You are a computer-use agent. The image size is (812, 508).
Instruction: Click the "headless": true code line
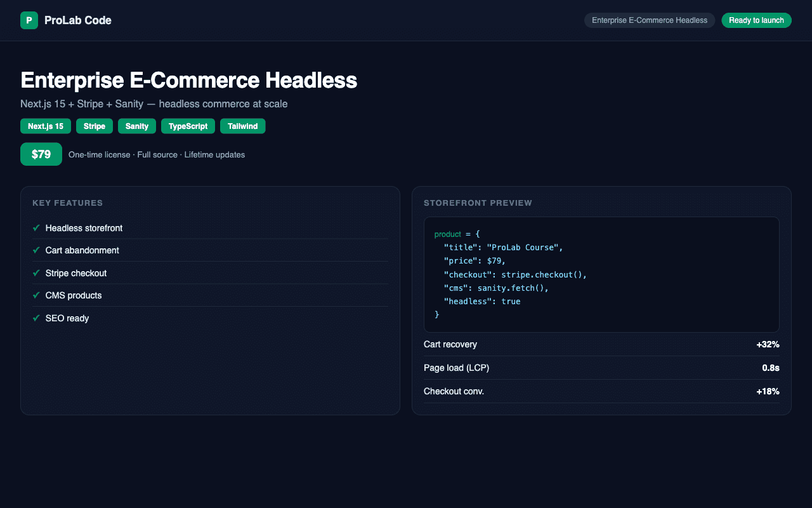(x=482, y=302)
